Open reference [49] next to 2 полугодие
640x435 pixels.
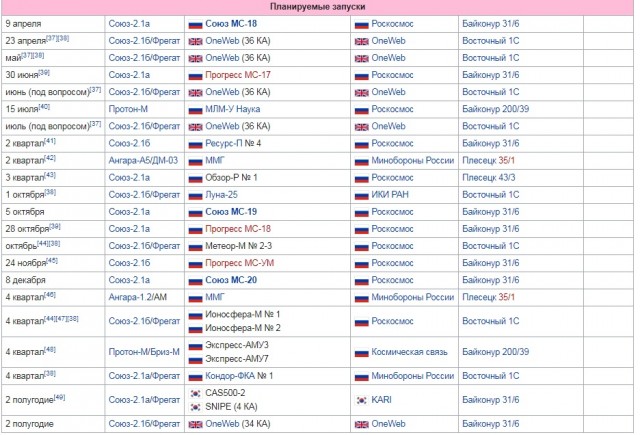(59, 397)
